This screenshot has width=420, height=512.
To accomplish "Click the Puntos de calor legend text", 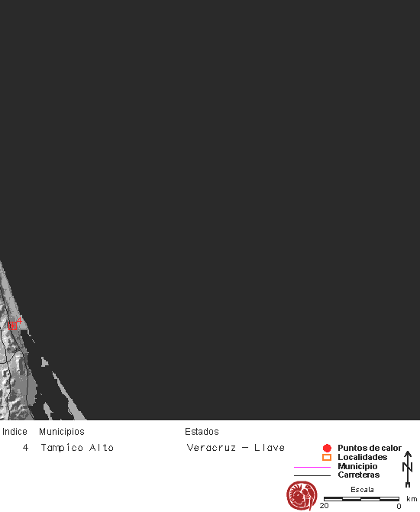I will (370, 448).
